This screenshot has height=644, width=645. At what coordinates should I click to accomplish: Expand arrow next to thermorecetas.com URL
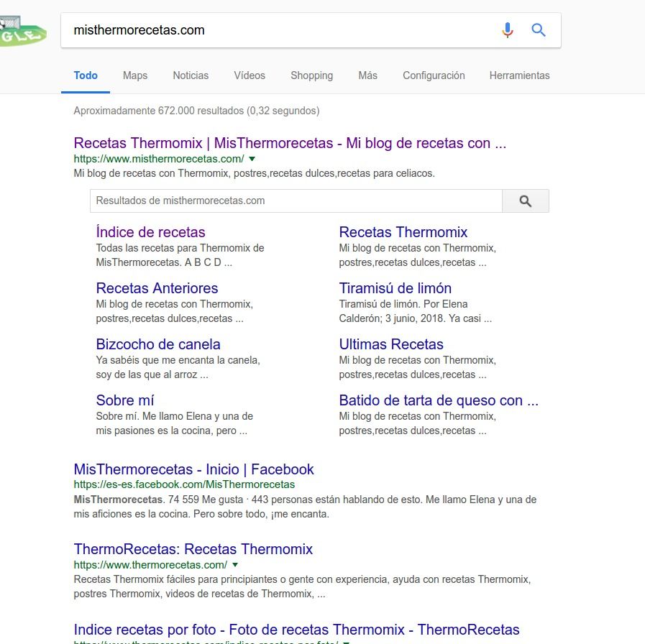pos(235,565)
